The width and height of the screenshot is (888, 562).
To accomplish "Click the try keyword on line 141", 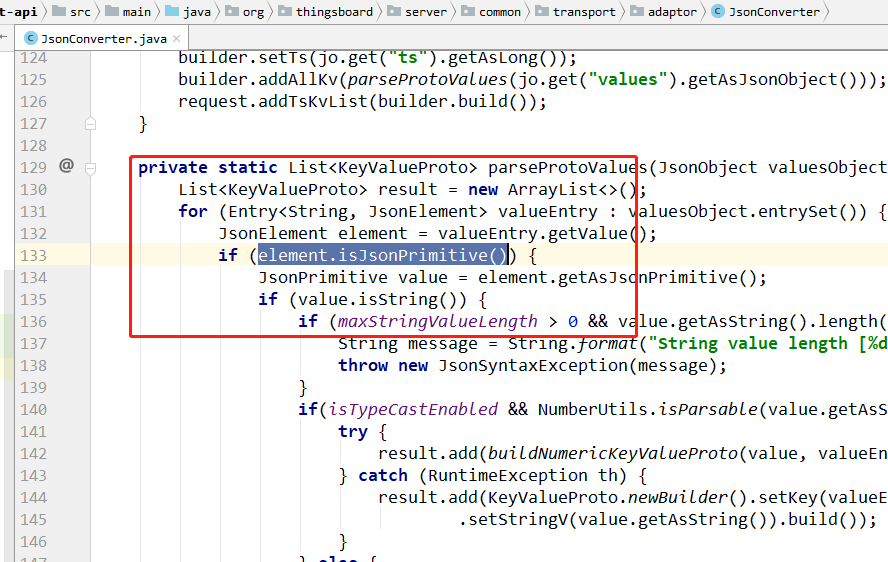I will point(353,432).
